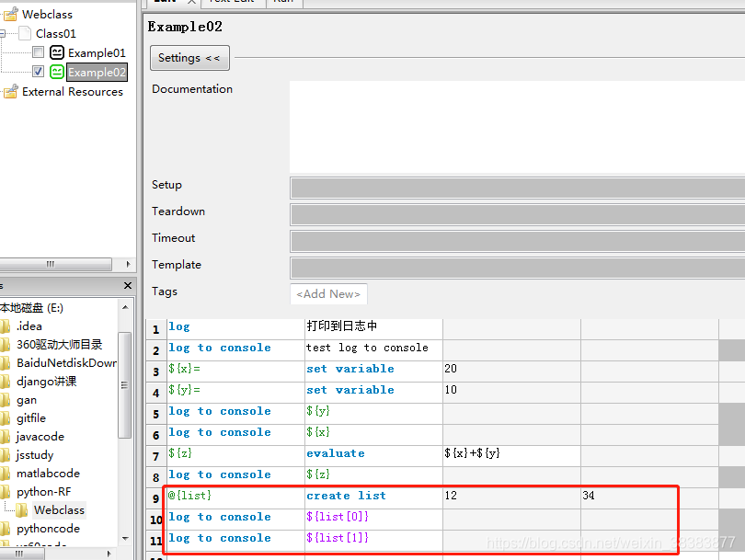This screenshot has height=560, width=745.
Task: Add a new tag via <Add New>
Action: pyautogui.click(x=328, y=294)
